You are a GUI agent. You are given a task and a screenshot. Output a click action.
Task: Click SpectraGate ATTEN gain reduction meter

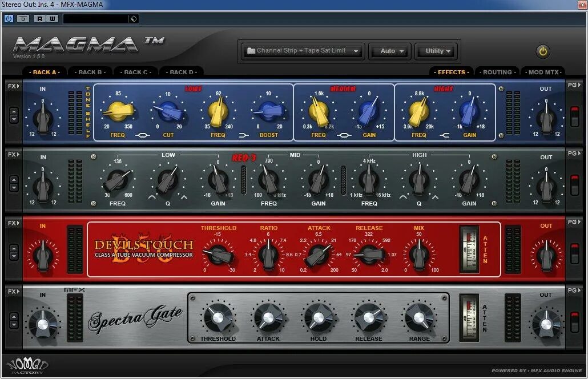point(469,318)
